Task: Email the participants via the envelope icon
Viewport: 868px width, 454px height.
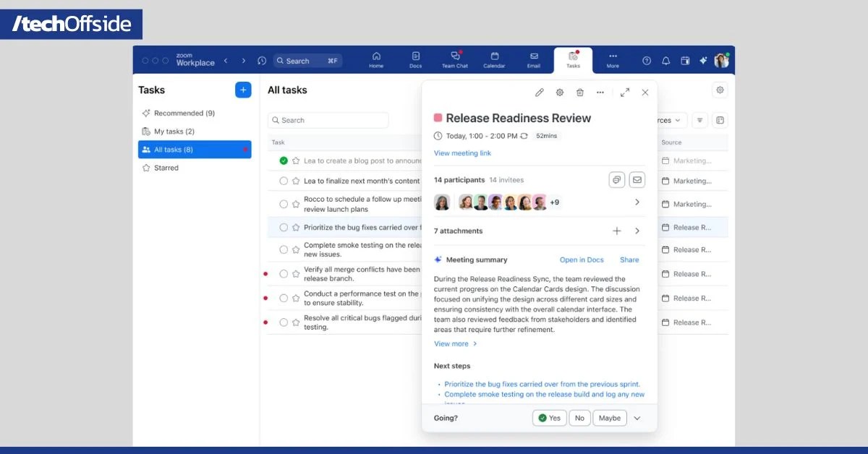Action: 637,179
